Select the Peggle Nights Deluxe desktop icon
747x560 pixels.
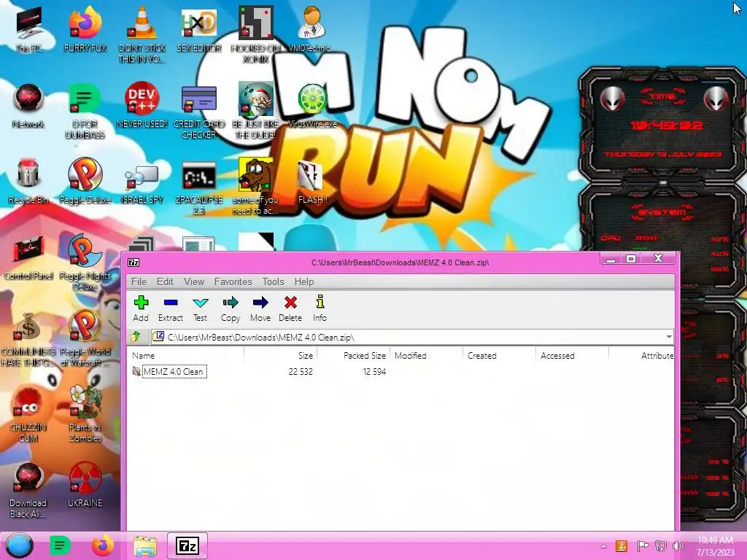point(85,262)
